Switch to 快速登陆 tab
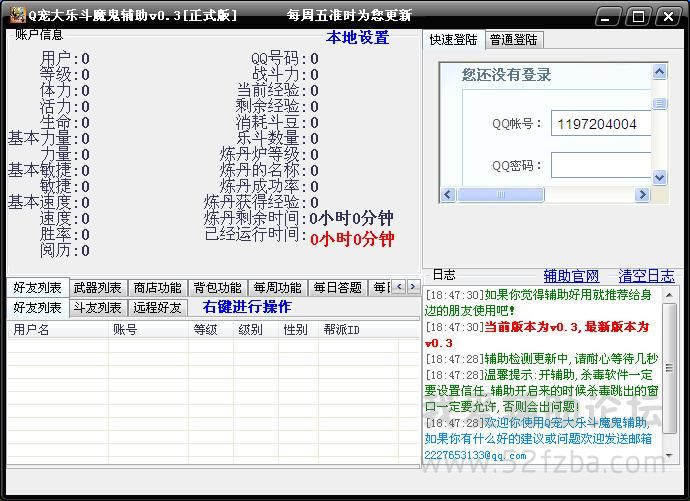 point(453,40)
